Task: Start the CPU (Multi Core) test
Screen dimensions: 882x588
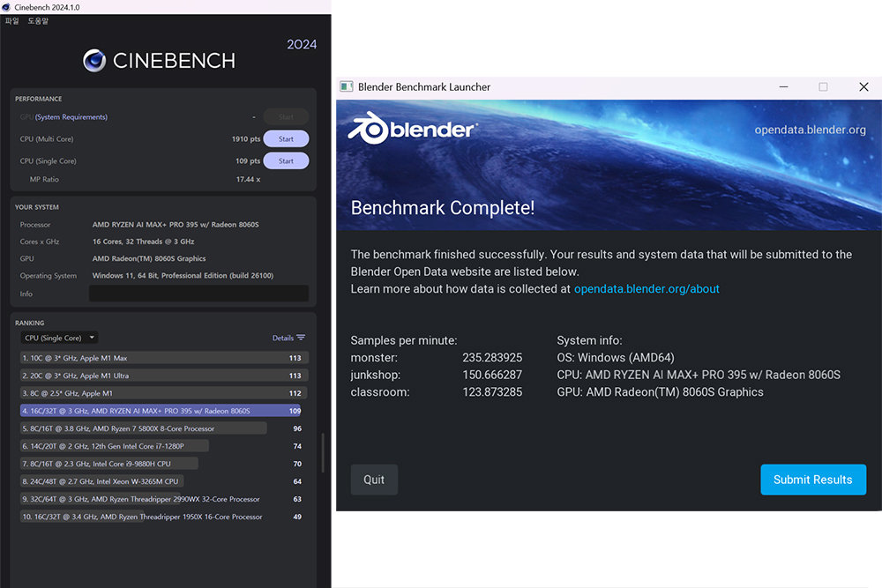Action: 286,139
